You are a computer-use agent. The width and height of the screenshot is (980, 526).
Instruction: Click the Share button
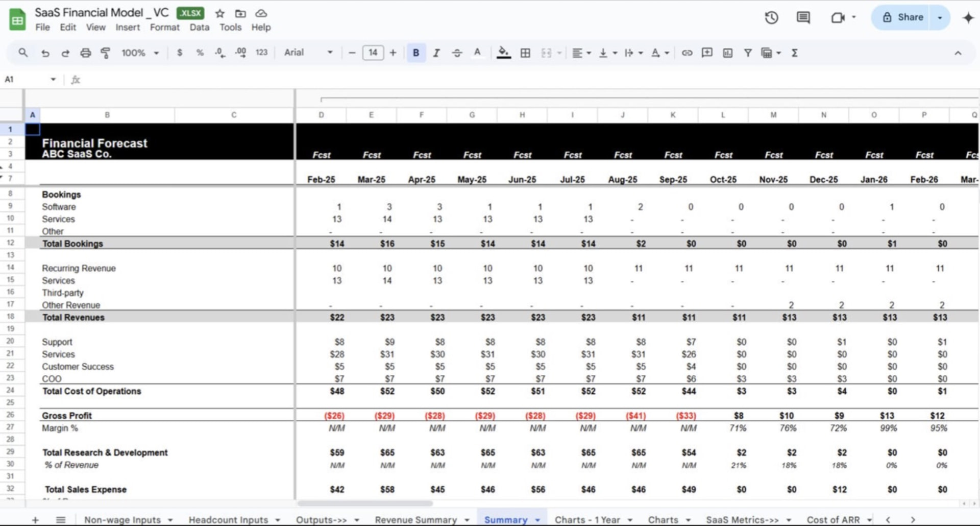(903, 17)
